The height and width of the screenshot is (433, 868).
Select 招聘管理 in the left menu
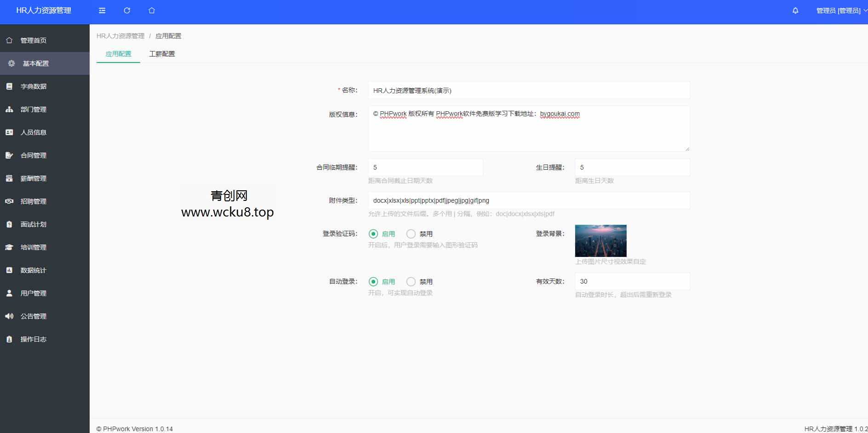tap(34, 201)
